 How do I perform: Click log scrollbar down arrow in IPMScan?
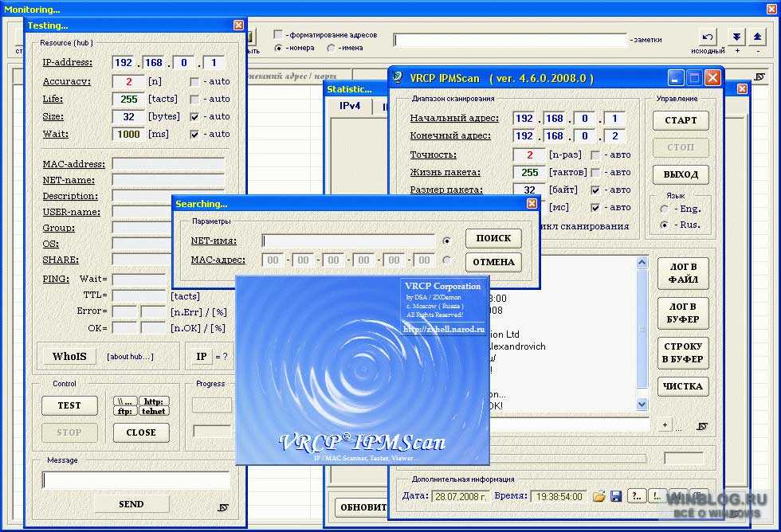(x=642, y=404)
